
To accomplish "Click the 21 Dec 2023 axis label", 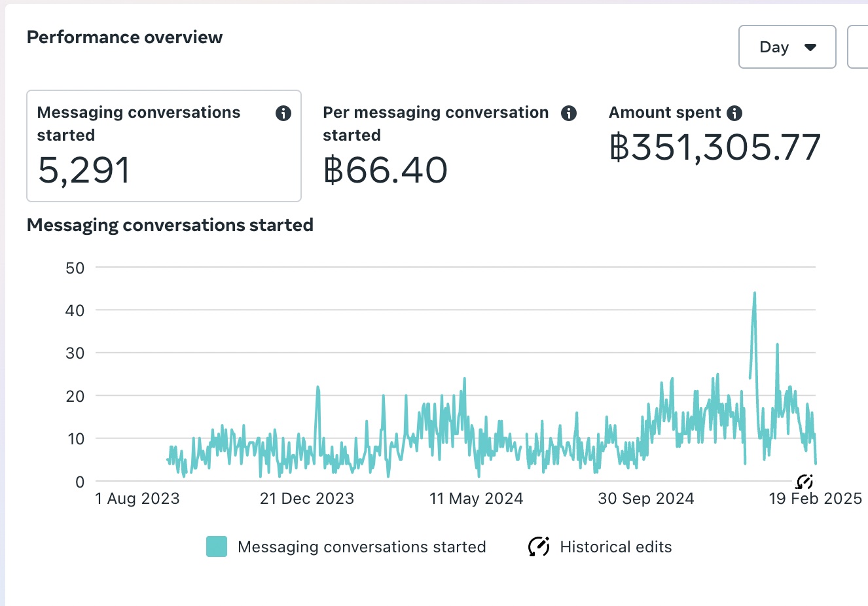I will point(307,499).
